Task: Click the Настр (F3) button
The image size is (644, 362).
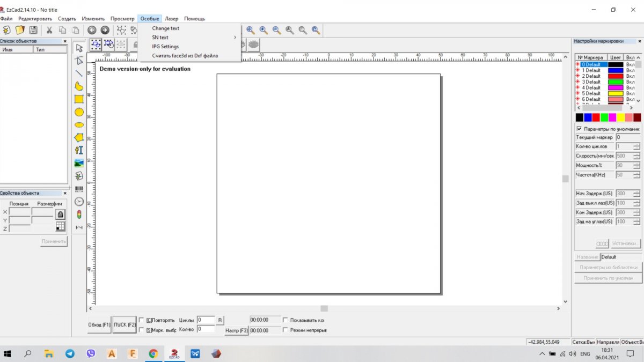Action: tap(236, 330)
